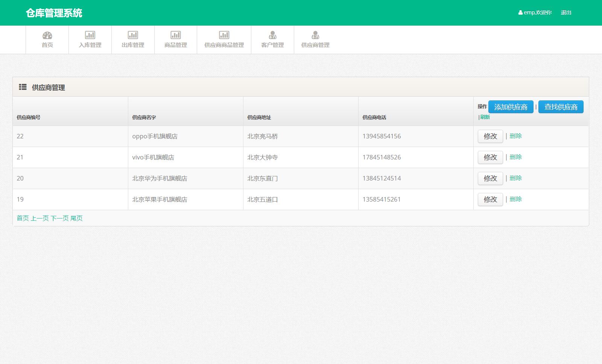Click the 首页 dashboard icon
The height and width of the screenshot is (364, 602).
point(47,35)
